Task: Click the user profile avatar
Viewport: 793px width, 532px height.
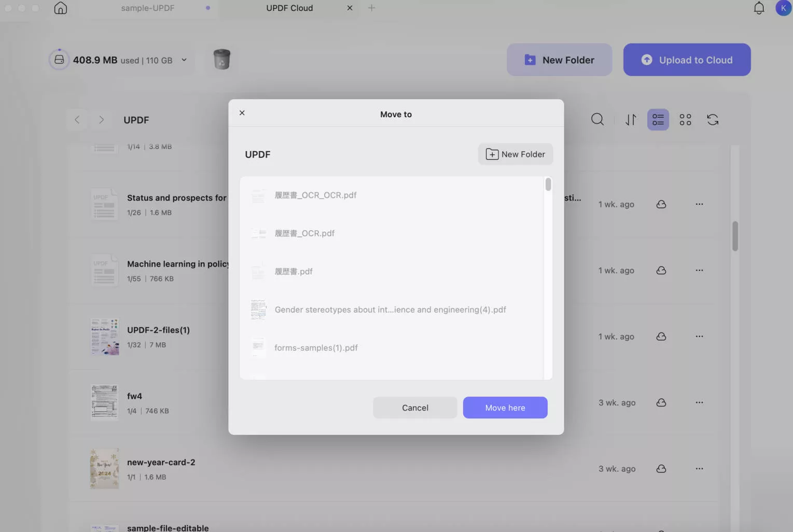Action: click(x=783, y=8)
